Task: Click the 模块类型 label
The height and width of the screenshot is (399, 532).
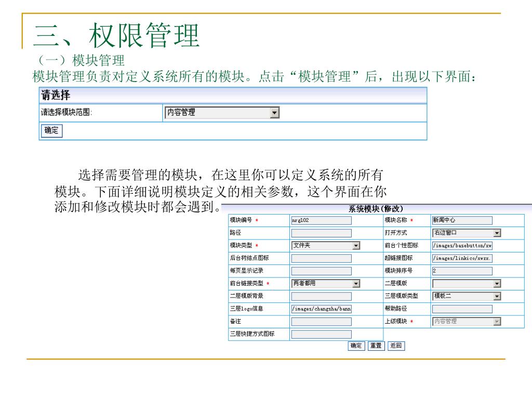Action: click(x=241, y=245)
